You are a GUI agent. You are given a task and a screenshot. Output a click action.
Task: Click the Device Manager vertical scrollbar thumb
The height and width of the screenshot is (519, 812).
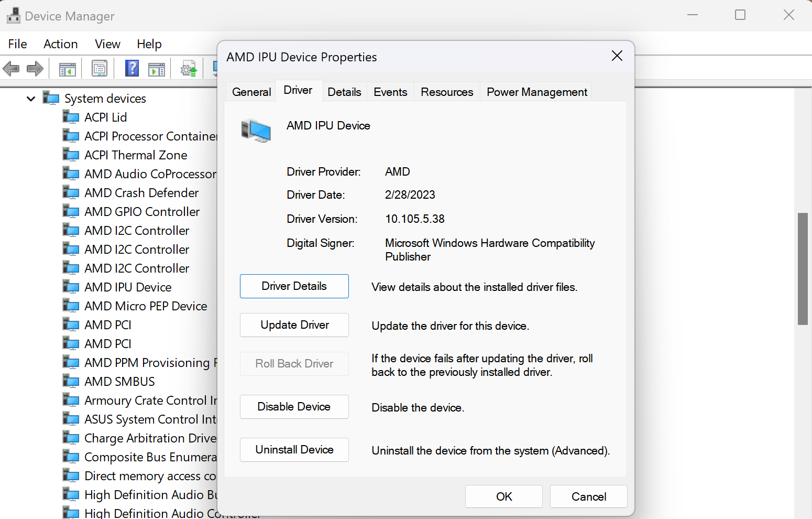[x=803, y=269]
